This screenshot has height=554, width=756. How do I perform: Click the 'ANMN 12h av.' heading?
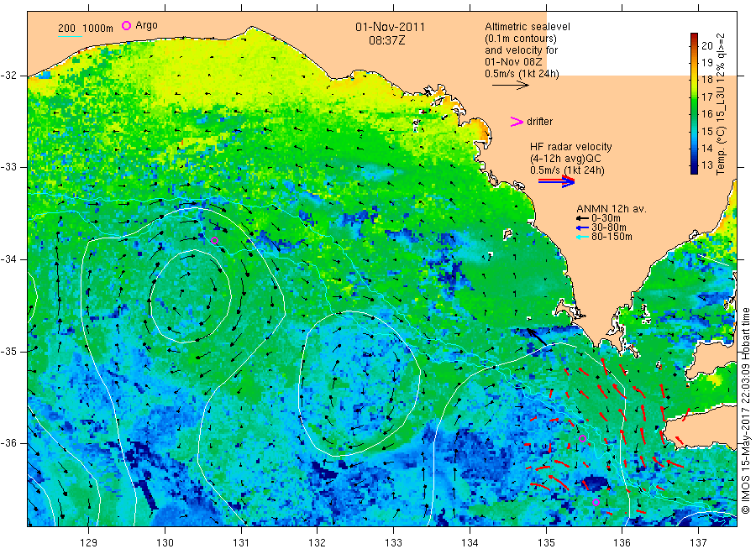(612, 209)
